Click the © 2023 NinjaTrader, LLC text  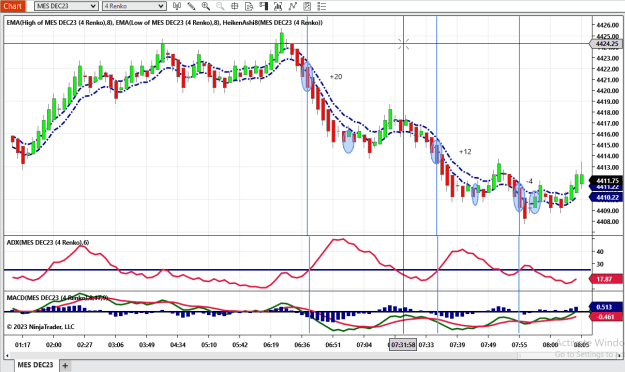click(x=40, y=327)
